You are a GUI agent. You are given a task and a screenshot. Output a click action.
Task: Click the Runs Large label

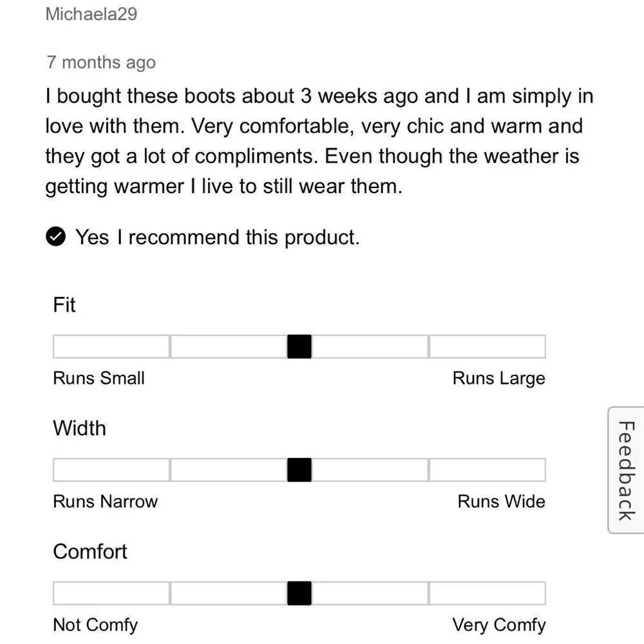tap(499, 378)
